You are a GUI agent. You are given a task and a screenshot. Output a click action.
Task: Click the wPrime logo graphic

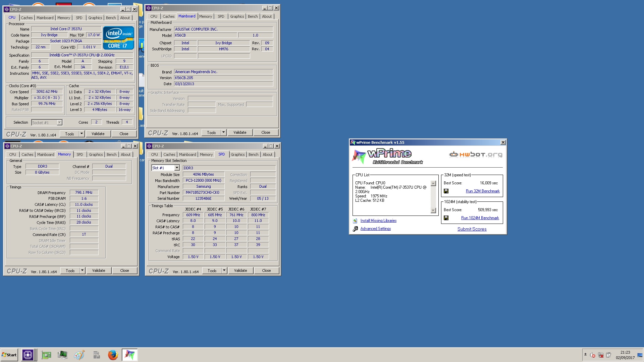(x=387, y=157)
